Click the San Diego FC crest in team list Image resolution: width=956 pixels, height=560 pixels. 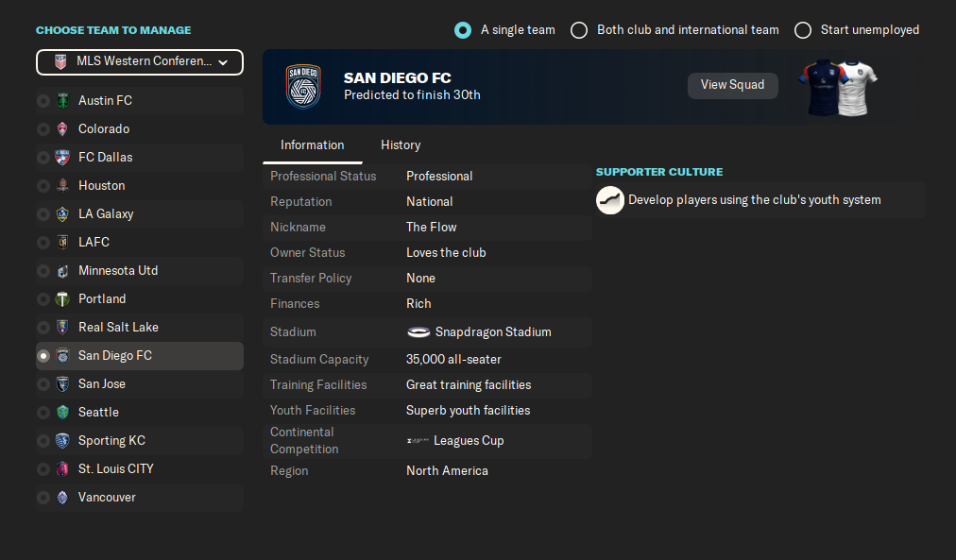[62, 356]
